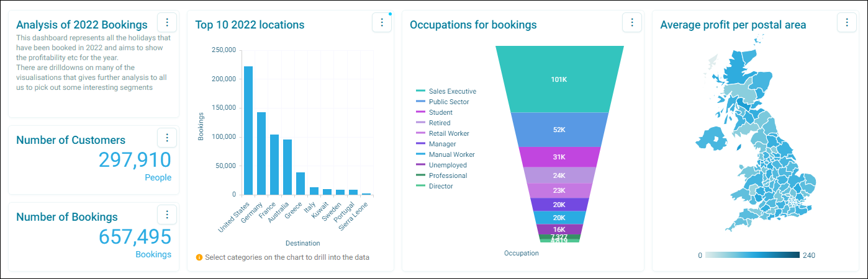The image size is (868, 279).
Task: Click the orange info icon below bar chart
Action: 199,257
